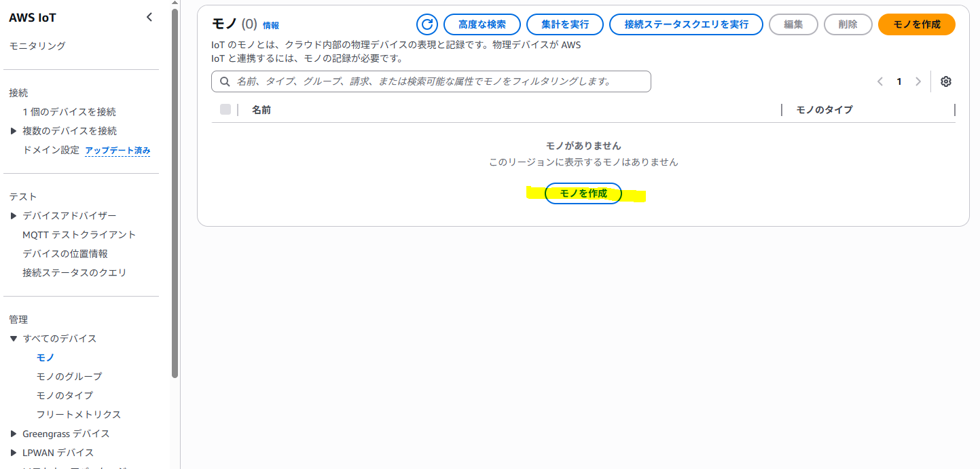Open フリートメトリクス
980x469 pixels.
(79, 415)
